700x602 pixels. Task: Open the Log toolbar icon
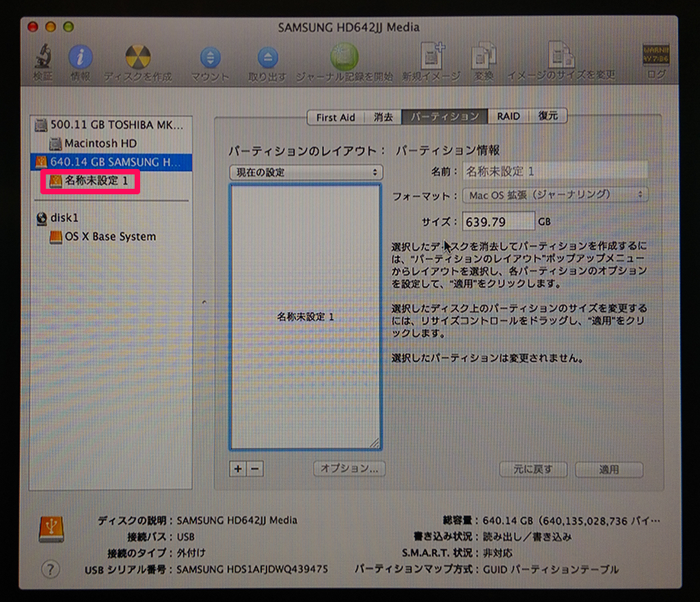tap(655, 58)
